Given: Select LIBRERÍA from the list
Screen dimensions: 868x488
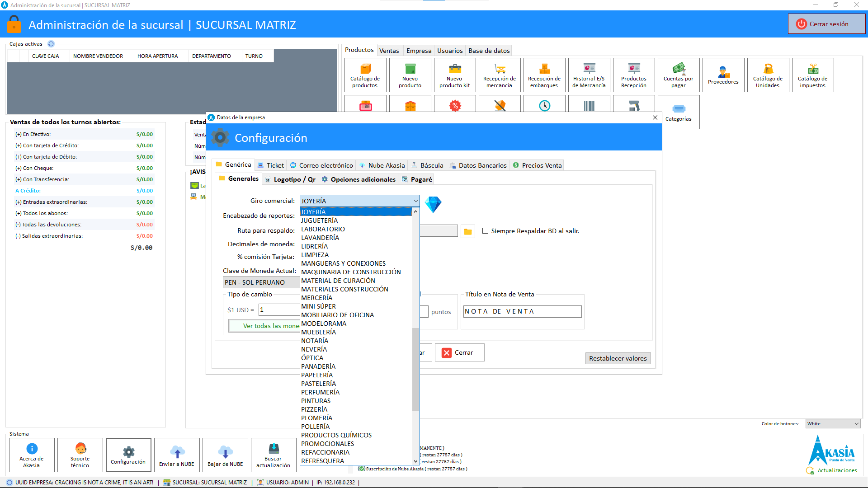Looking at the screenshot, I should (x=356, y=246).
